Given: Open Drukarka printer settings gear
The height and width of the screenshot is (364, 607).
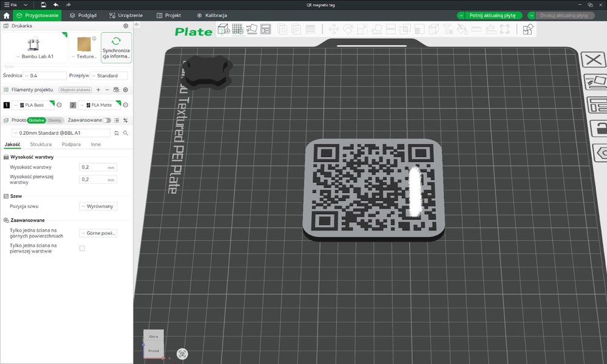Looking at the screenshot, I should [126, 26].
